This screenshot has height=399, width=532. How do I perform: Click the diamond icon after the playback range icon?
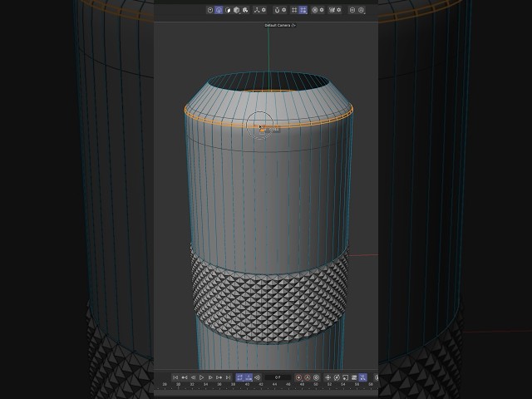click(x=258, y=377)
